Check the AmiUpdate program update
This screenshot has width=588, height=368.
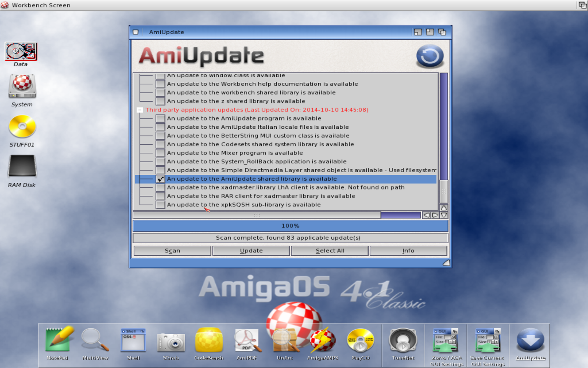tap(160, 118)
